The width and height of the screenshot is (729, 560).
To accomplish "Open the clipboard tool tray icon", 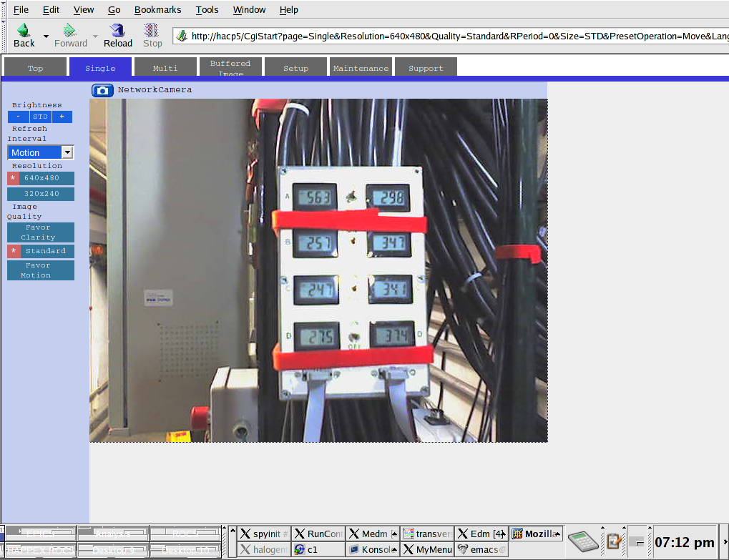I will [614, 541].
